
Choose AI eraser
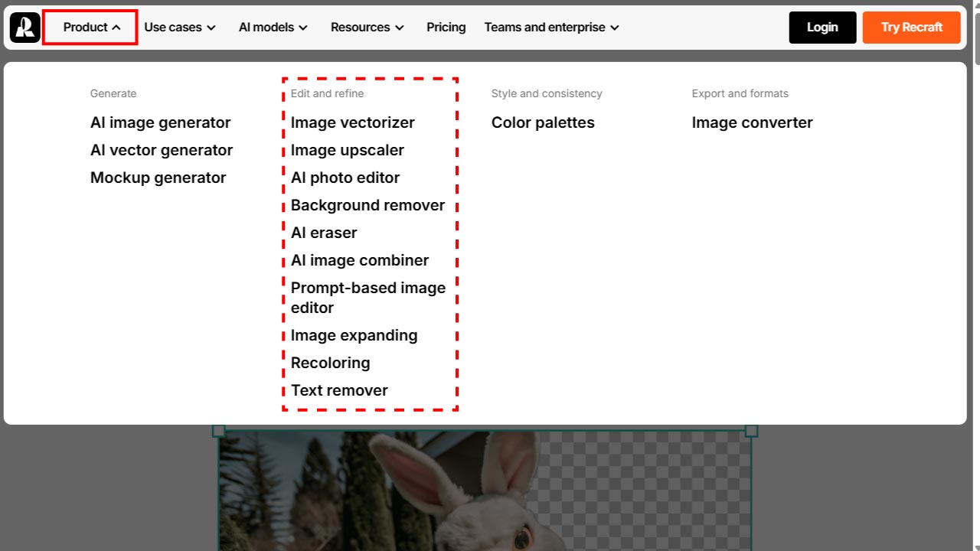coord(324,233)
